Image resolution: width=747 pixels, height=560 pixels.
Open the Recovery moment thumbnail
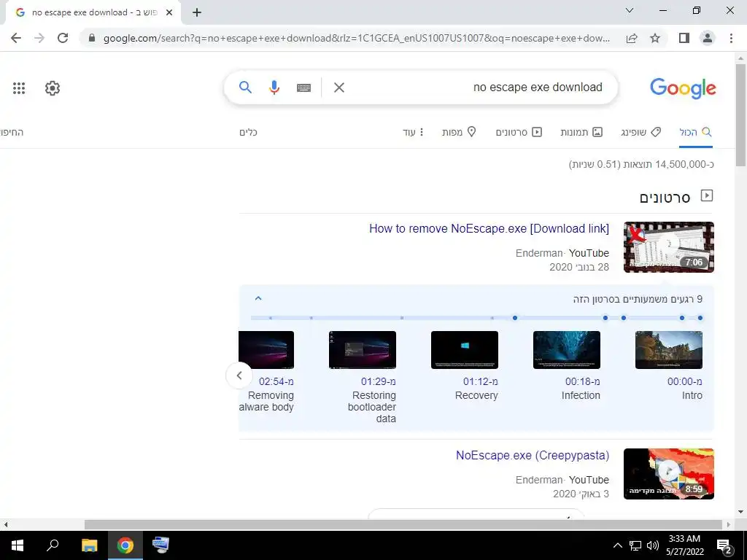(x=465, y=350)
